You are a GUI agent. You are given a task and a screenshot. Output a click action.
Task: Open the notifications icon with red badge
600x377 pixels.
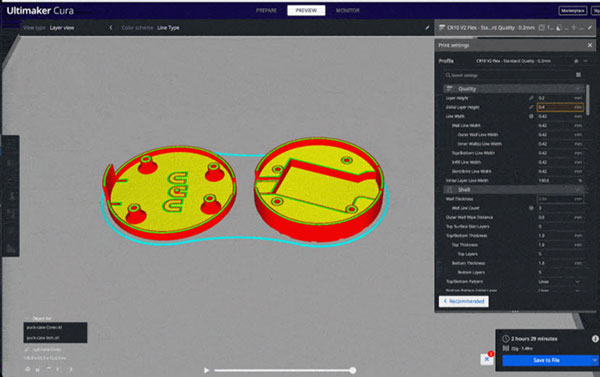pyautogui.click(x=487, y=359)
